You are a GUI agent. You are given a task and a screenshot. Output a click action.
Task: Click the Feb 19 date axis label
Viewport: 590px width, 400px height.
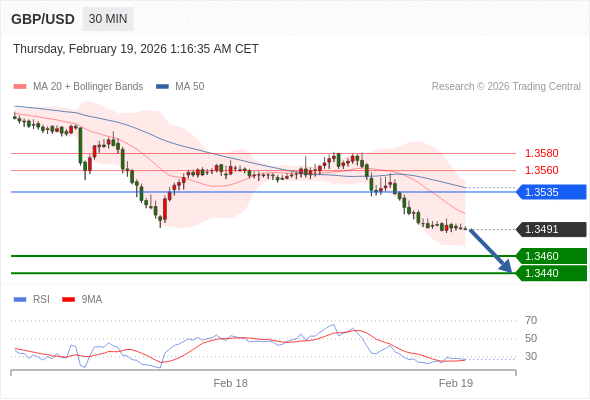click(456, 383)
